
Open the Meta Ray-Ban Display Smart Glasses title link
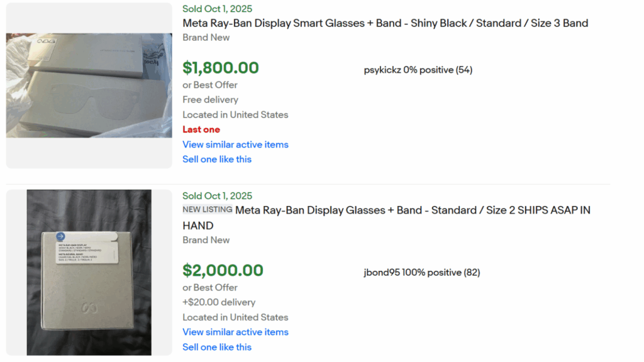pos(385,23)
